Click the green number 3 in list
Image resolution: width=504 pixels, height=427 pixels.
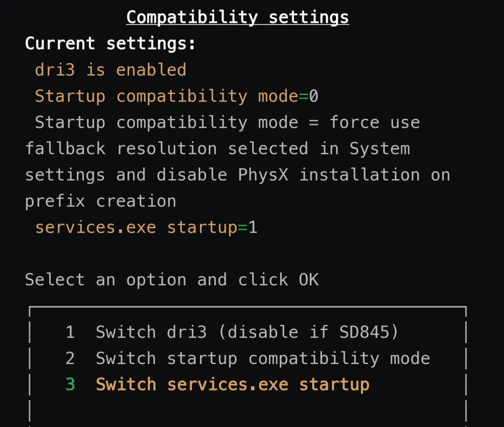point(70,384)
